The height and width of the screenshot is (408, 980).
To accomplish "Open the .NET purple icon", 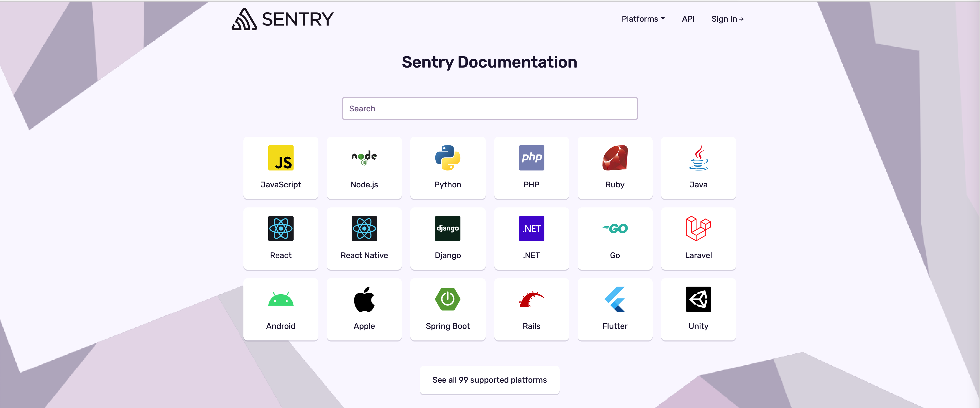I will (x=531, y=229).
